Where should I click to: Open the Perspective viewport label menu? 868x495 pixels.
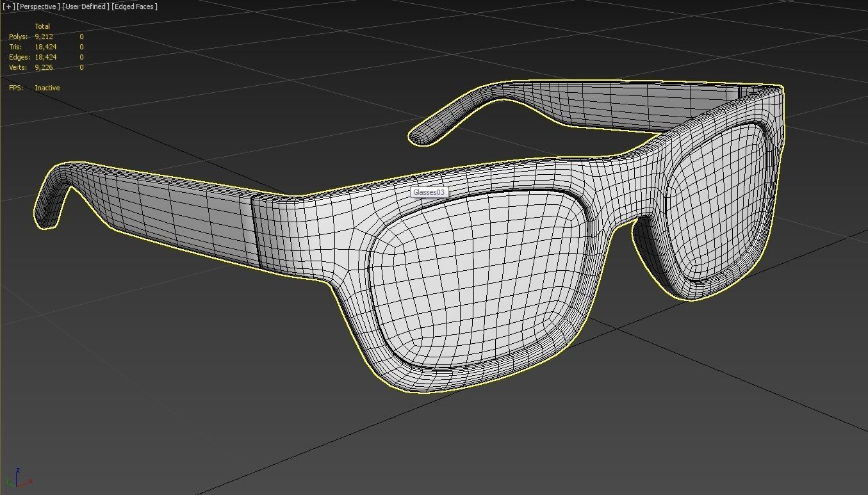click(x=38, y=6)
